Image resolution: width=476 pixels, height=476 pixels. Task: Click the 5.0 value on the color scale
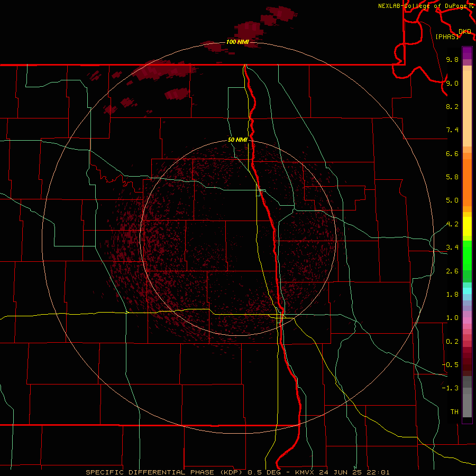click(x=452, y=200)
